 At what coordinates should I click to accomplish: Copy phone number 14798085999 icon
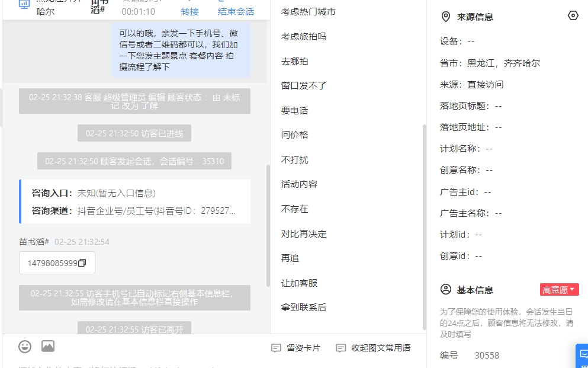[82, 263]
